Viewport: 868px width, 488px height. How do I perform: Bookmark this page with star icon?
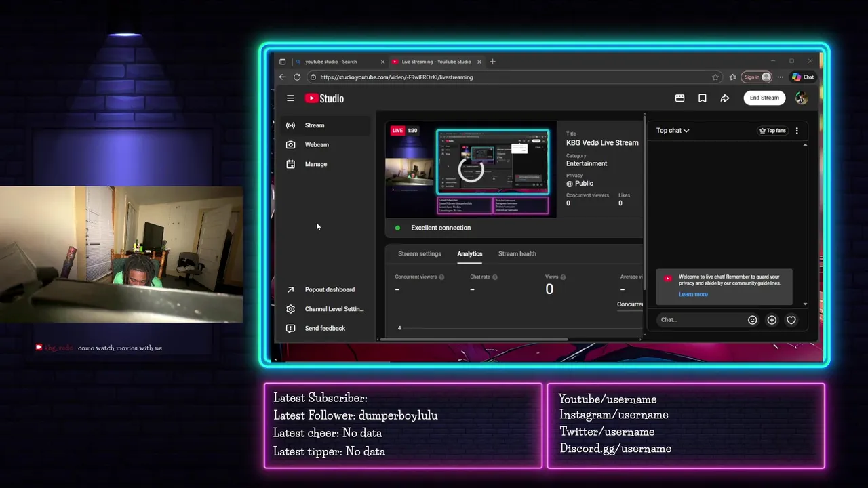tap(715, 77)
